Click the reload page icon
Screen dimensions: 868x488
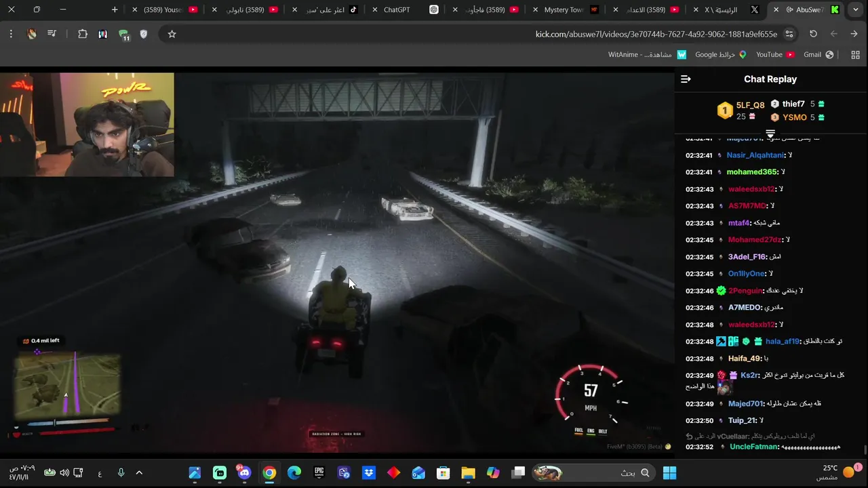click(813, 34)
